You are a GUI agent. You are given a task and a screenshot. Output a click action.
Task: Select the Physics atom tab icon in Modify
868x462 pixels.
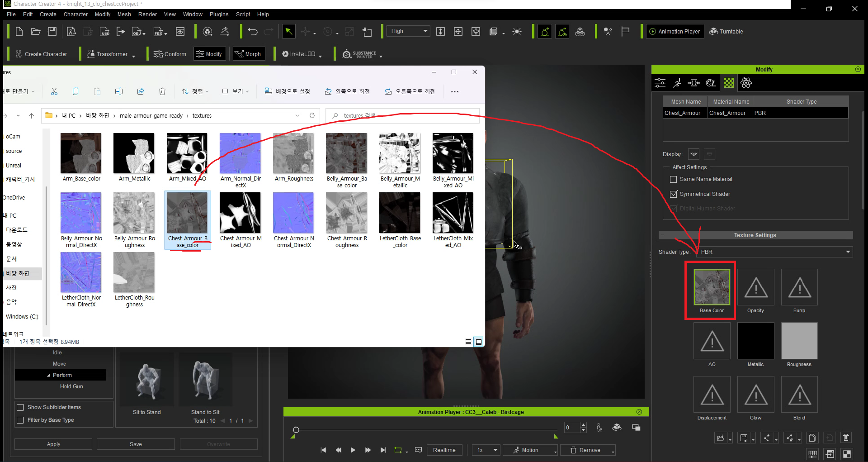[x=746, y=83]
